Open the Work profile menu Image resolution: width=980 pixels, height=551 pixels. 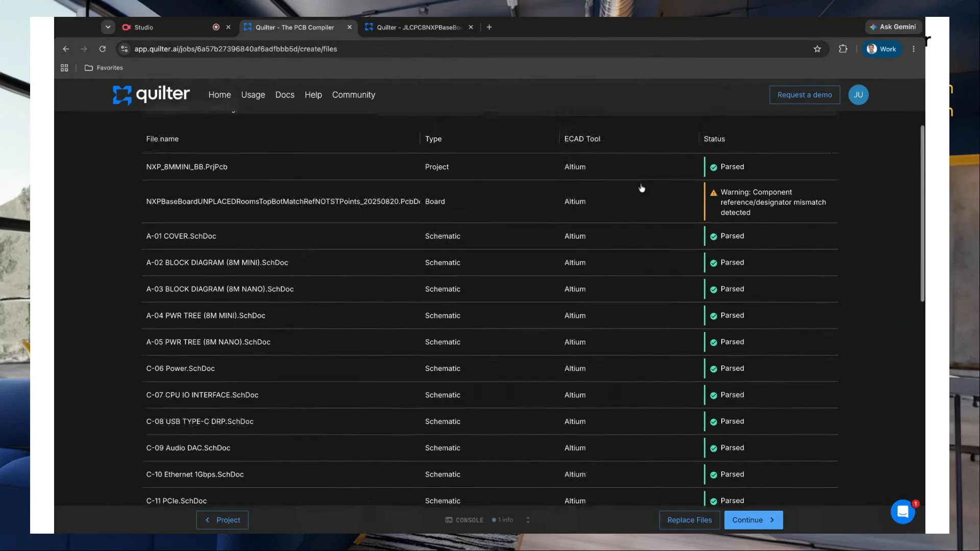point(882,49)
